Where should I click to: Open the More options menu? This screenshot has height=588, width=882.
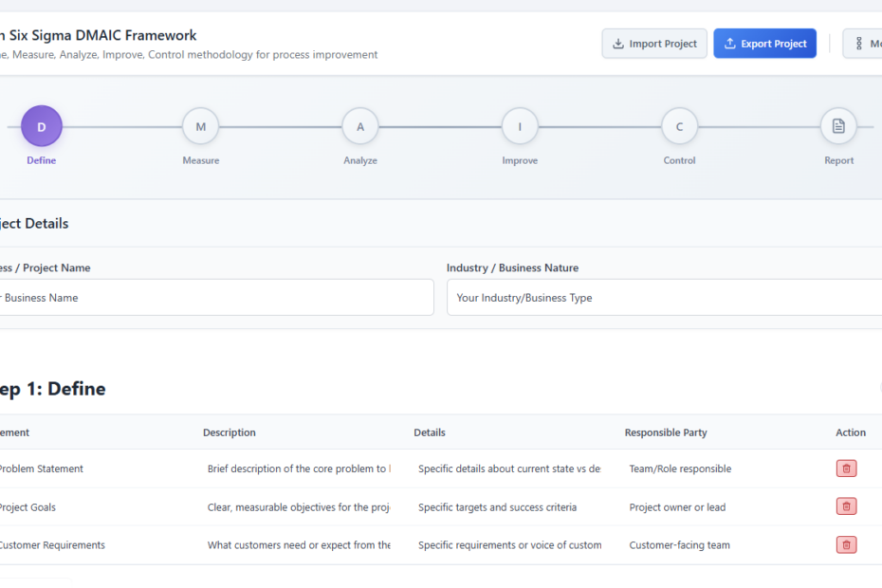pyautogui.click(x=863, y=44)
